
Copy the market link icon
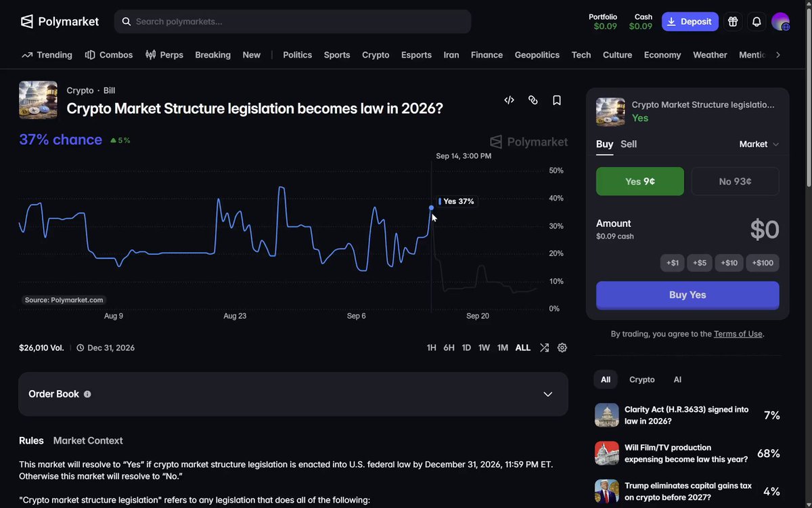[533, 100]
